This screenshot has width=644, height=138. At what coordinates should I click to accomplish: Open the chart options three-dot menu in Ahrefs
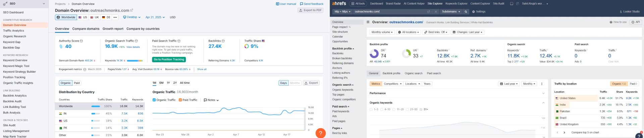click(542, 84)
